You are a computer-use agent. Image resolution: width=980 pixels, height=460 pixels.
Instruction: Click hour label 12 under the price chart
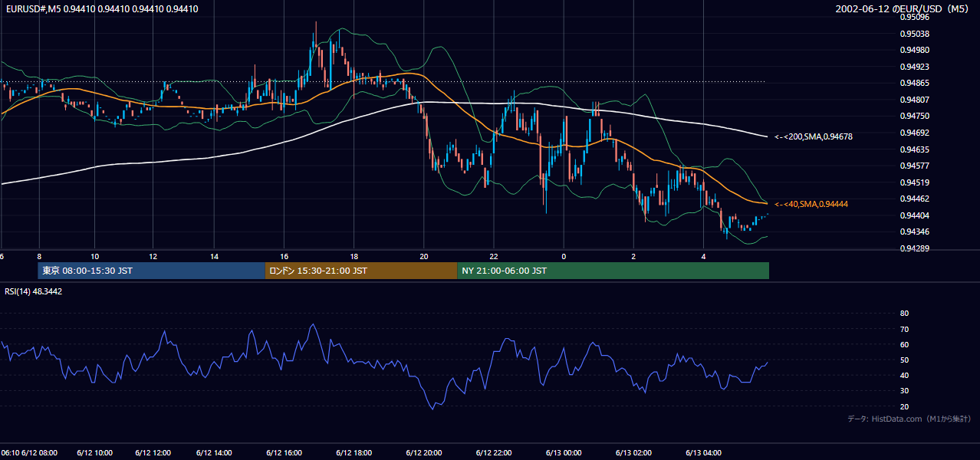click(153, 256)
